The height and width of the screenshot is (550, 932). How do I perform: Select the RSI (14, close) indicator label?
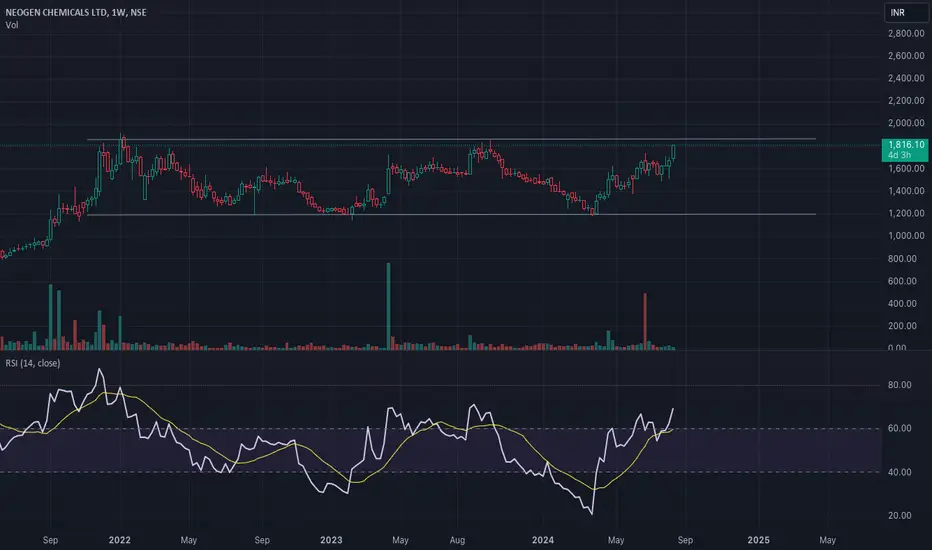(x=33, y=363)
